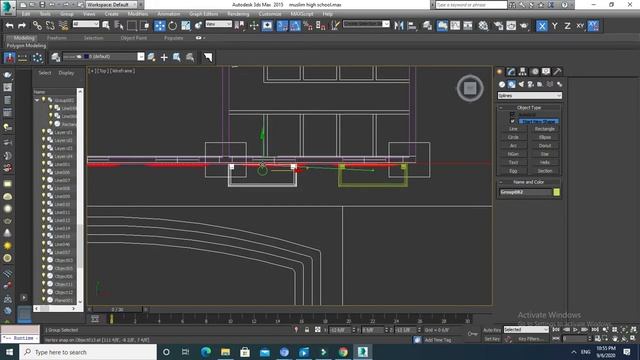
Task: Open the Modify command panel tab
Action: [511, 71]
